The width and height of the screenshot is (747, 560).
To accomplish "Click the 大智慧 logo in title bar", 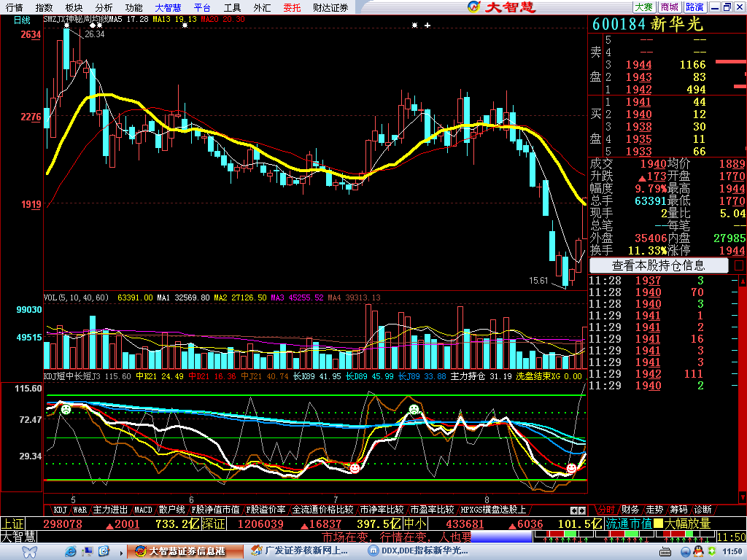I will pyautogui.click(x=502, y=7).
